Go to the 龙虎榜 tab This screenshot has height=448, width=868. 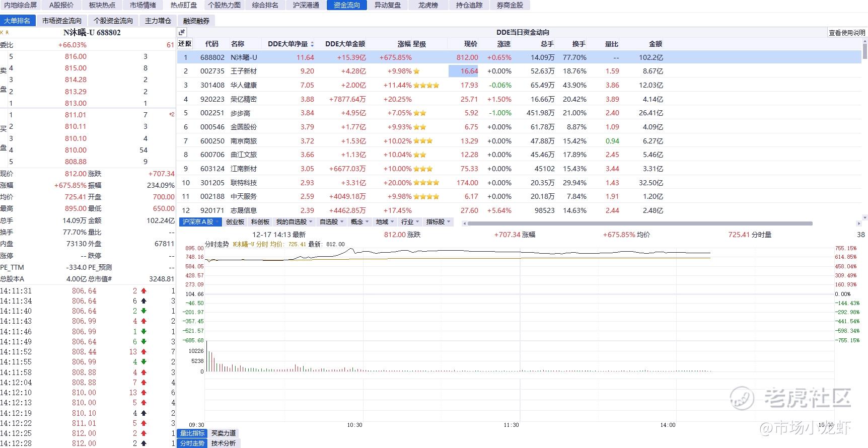click(428, 5)
